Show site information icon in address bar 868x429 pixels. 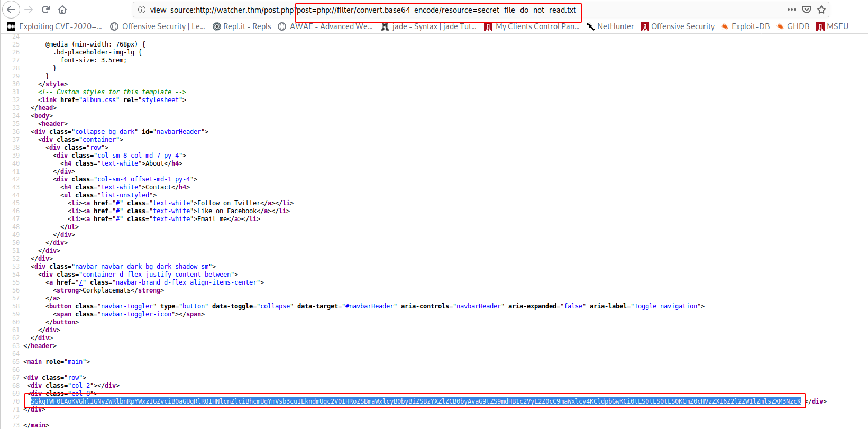[x=141, y=10]
